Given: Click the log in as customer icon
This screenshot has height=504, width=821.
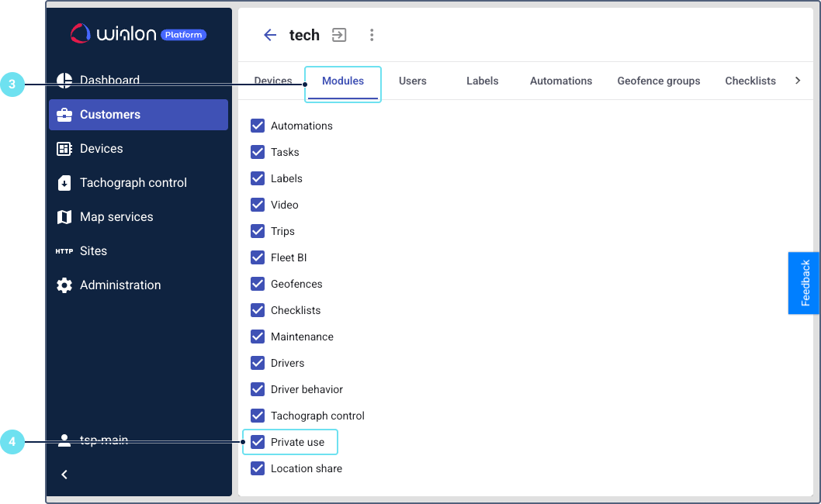Looking at the screenshot, I should (x=339, y=35).
